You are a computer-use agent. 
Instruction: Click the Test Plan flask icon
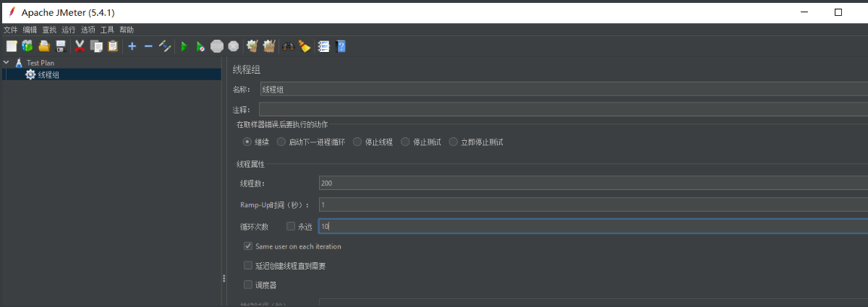click(19, 63)
